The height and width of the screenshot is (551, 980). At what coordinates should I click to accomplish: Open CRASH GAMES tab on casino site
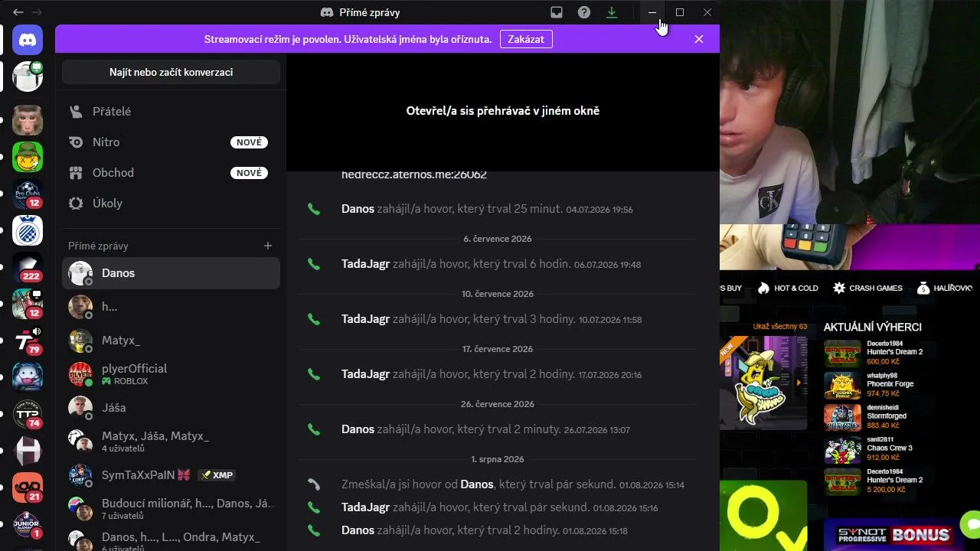(868, 289)
